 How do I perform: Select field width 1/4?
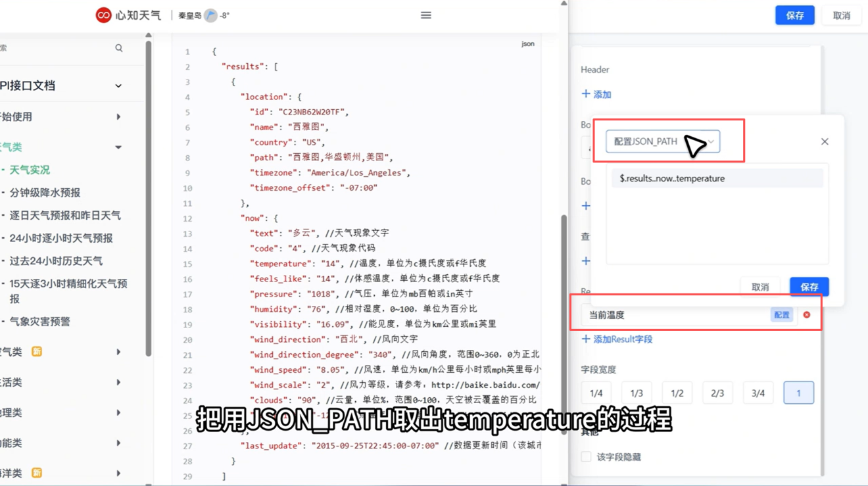click(596, 393)
